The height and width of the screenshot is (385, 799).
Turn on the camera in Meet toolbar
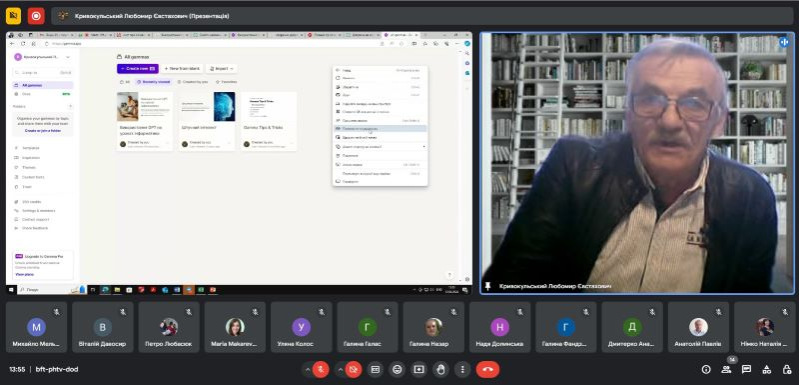[353, 369]
